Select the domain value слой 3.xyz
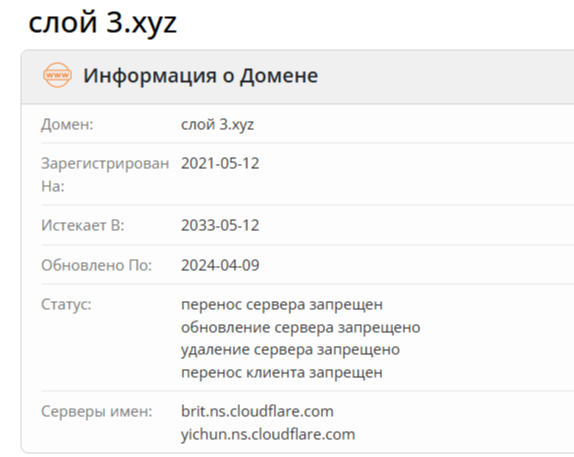 pyautogui.click(x=217, y=125)
